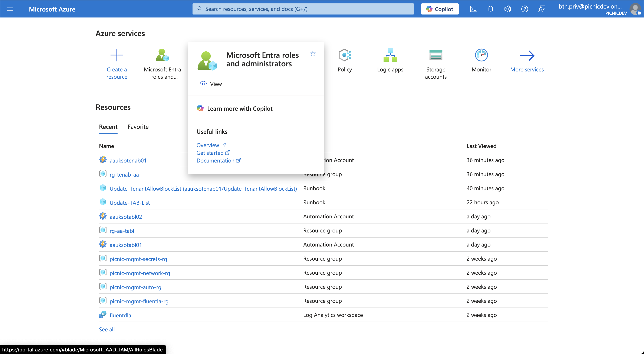Open picnic-mgmt-secrets-rg link

click(x=138, y=259)
